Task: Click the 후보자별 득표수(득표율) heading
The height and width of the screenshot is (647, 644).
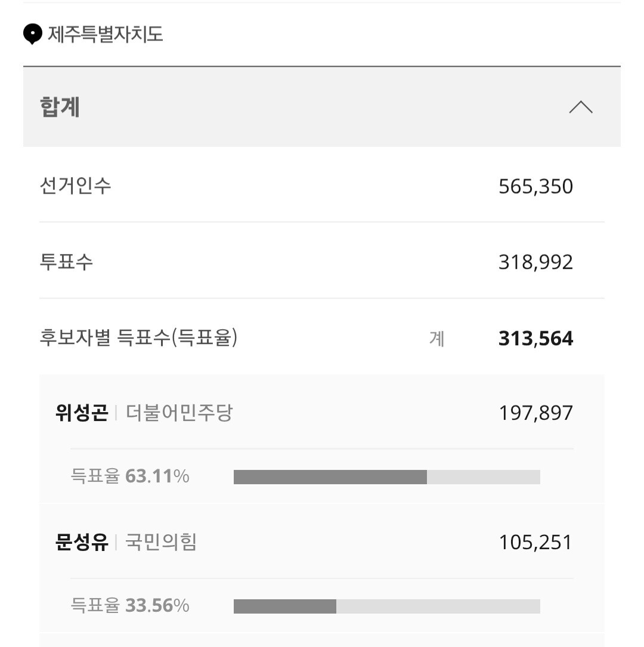Action: pos(138,338)
